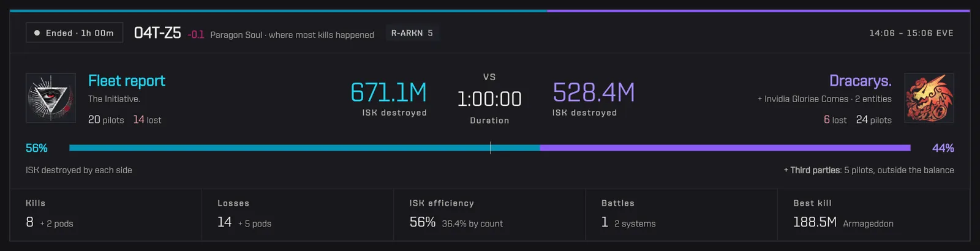Click the Dracarys dragon alliance logo

tap(929, 98)
